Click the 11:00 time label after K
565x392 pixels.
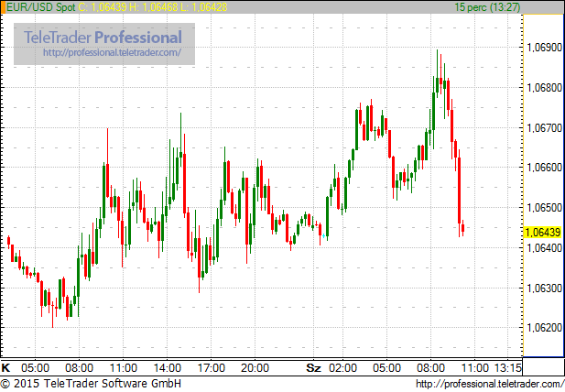pyautogui.click(x=124, y=368)
